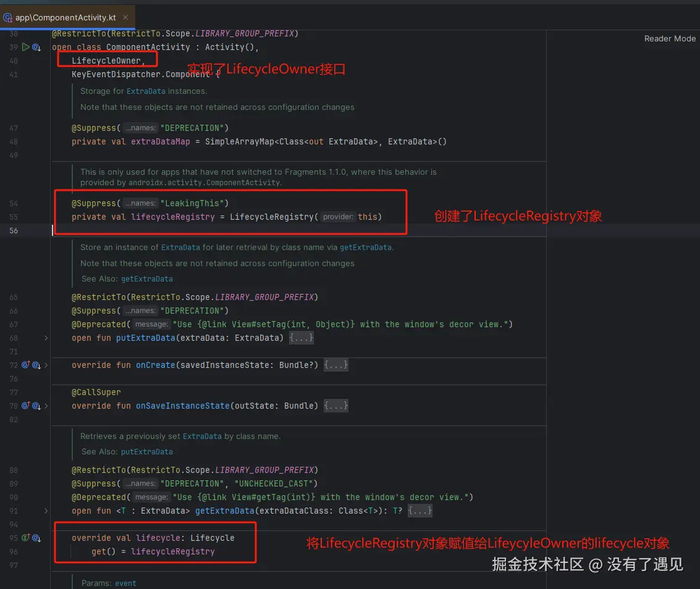Click KeyEventDispatcher.Component on line 41

(x=141, y=74)
